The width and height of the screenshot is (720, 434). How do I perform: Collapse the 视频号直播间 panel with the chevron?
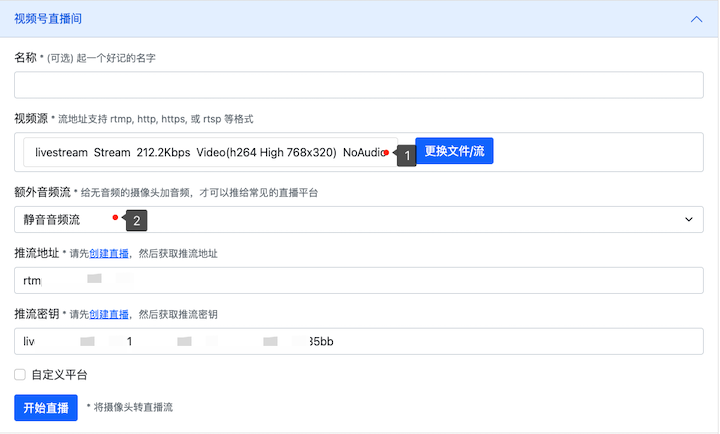(696, 18)
